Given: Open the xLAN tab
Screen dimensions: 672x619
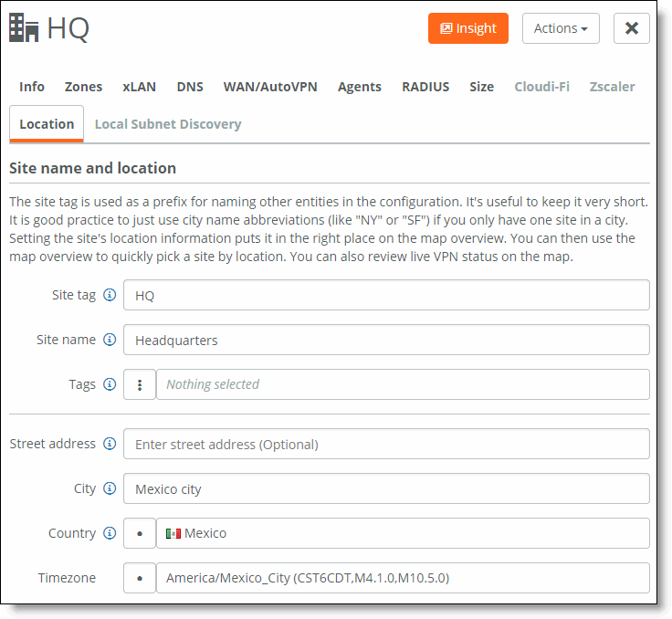Looking at the screenshot, I should point(140,87).
